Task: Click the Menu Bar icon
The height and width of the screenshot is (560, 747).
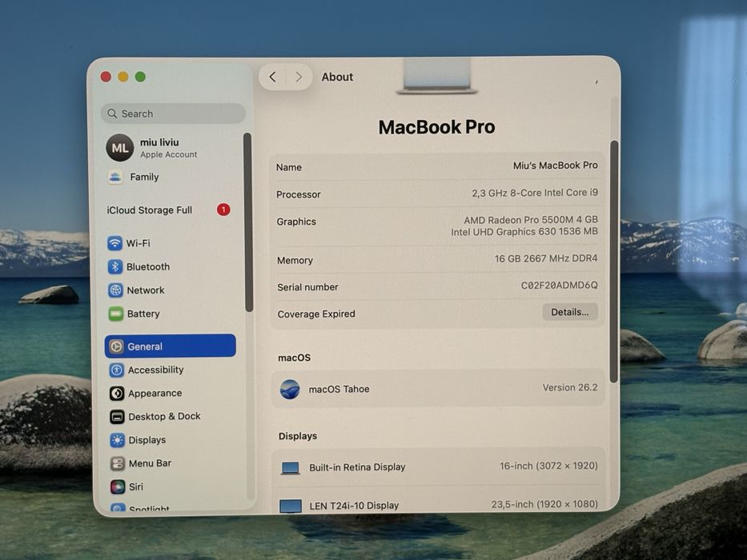Action: (118, 463)
